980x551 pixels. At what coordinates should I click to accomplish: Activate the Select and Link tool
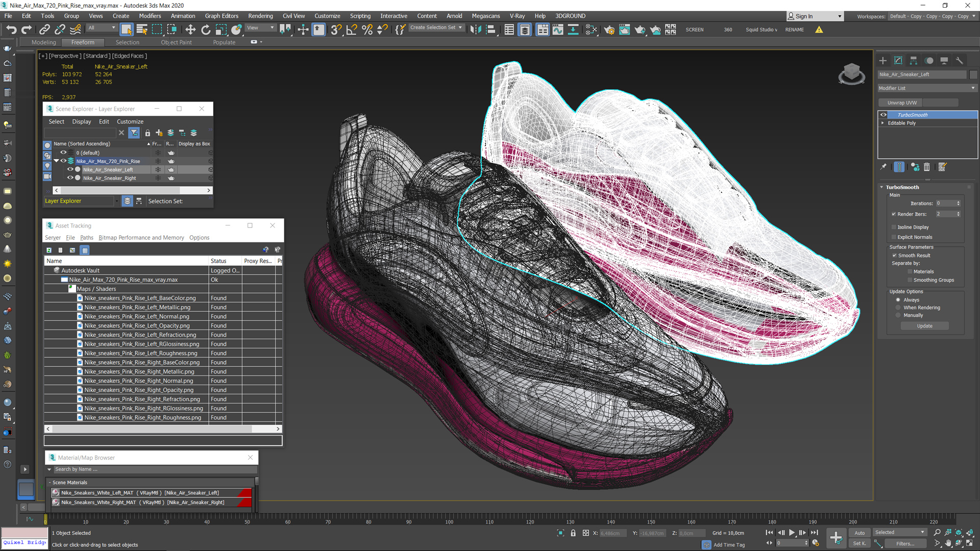point(44,30)
